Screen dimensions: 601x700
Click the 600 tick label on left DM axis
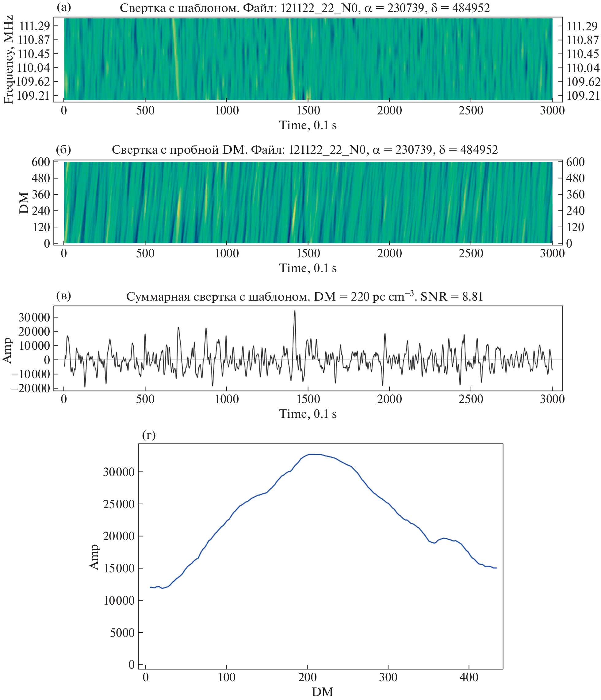tap(40, 162)
